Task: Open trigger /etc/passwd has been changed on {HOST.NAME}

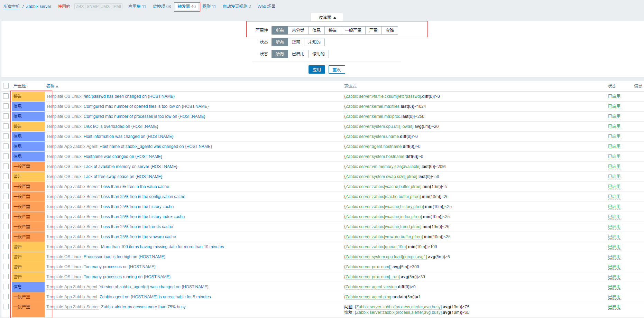Action: (129, 96)
